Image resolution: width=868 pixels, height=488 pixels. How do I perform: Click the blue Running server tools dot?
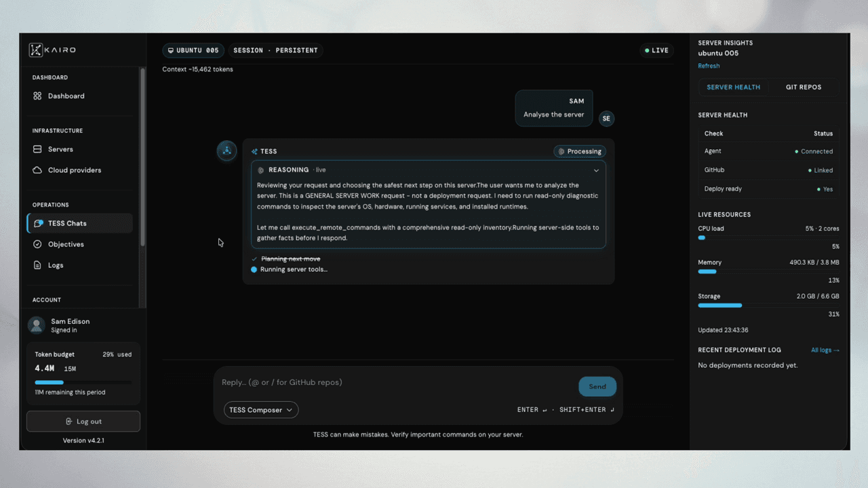coord(254,270)
